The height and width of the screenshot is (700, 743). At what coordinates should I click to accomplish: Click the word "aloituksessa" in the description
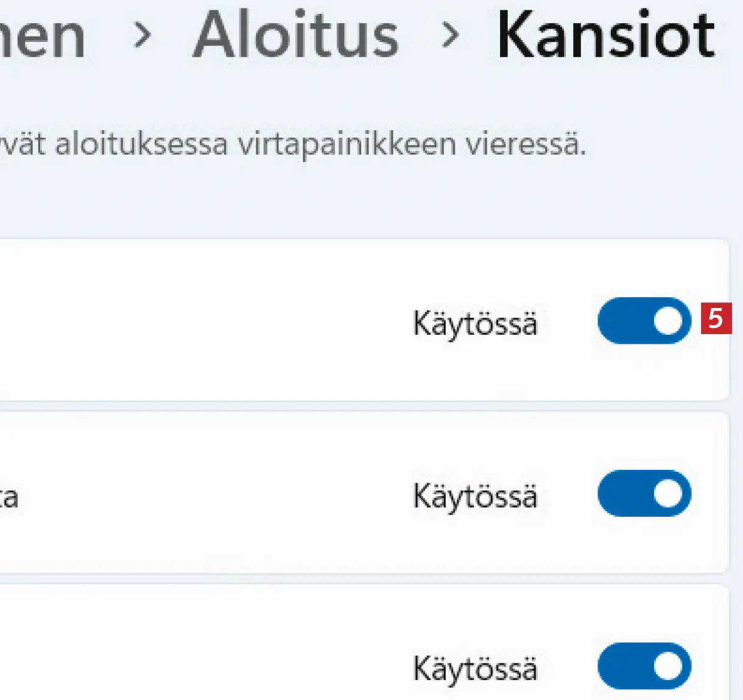tap(141, 145)
